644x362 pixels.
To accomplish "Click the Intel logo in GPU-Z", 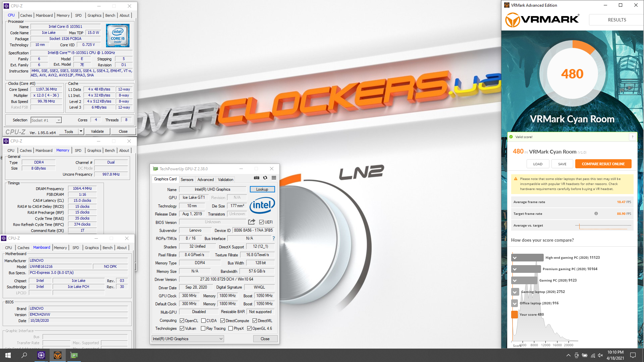I will coord(262,205).
